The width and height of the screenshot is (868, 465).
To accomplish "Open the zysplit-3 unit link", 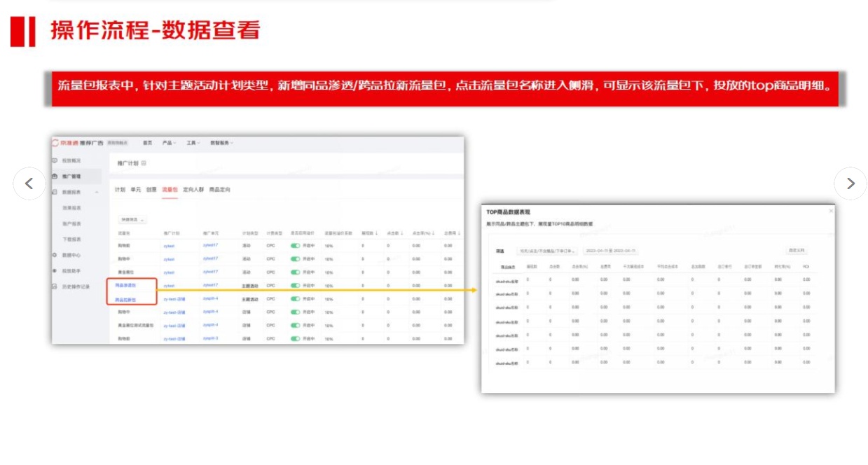I will (x=211, y=339).
